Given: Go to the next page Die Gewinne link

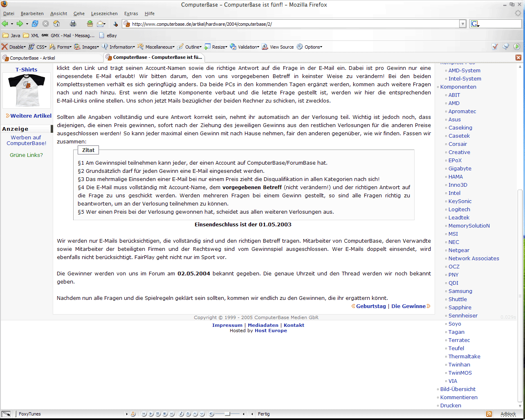Looking at the screenshot, I should coord(408,306).
